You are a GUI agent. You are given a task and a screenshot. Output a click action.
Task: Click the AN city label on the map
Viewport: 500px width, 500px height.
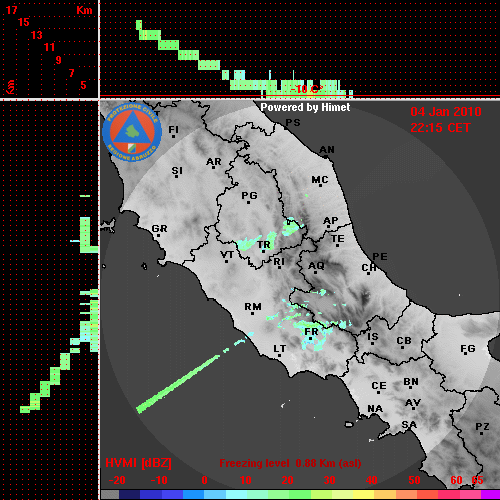tap(327, 150)
